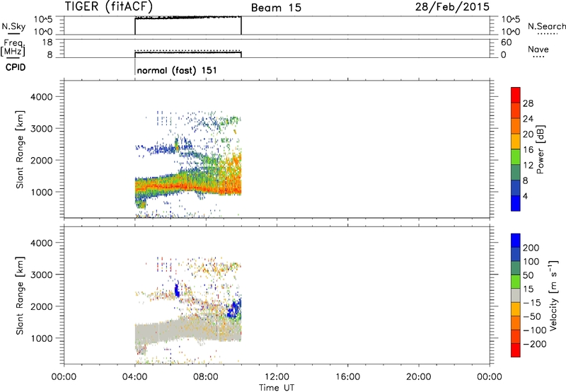This screenshot has width=566, height=392.
Task: Click the 18 tick on the frequency axis
Action: pyautogui.click(x=47, y=42)
